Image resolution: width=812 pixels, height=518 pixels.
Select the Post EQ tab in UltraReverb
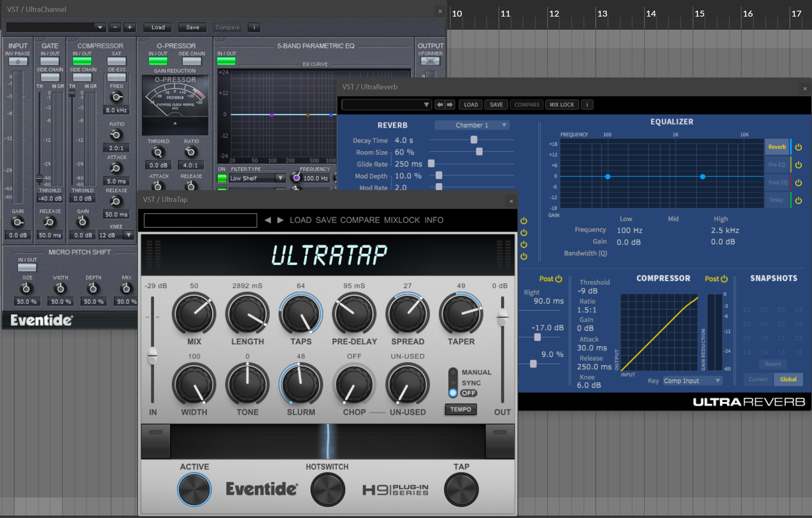[776, 182]
